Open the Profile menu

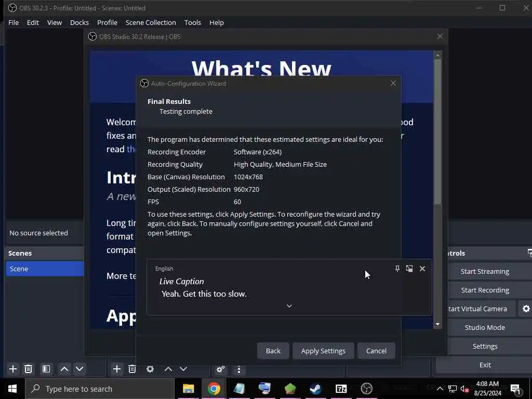107,22
